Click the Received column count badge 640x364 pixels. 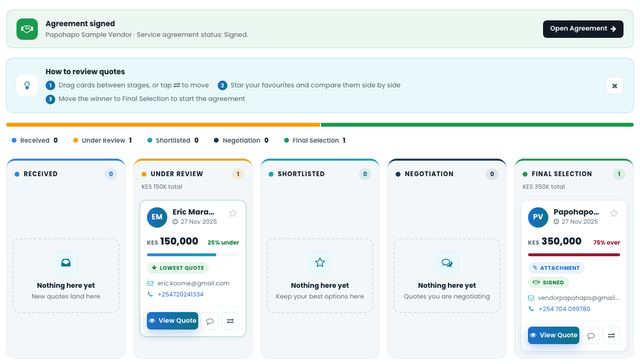pyautogui.click(x=111, y=174)
